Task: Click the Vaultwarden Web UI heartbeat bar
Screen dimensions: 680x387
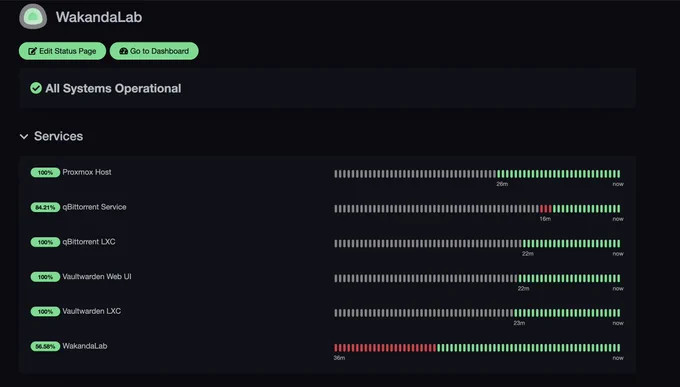Action: pyautogui.click(x=477, y=278)
